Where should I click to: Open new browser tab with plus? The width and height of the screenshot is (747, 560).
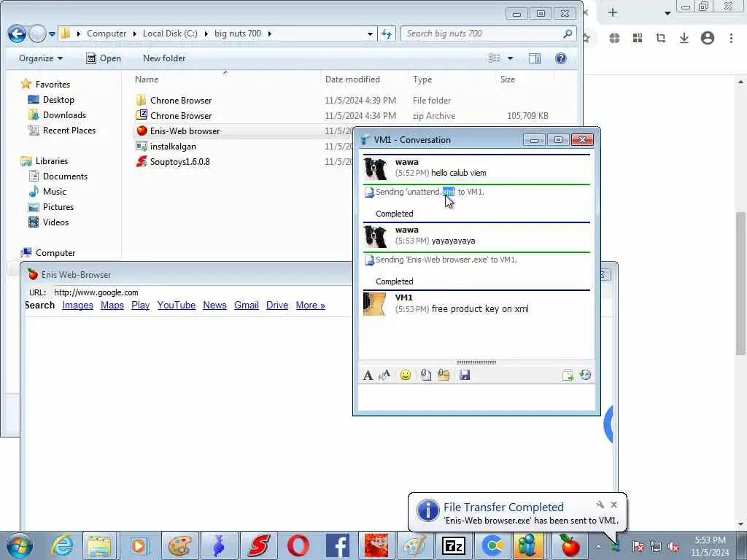coord(613,12)
